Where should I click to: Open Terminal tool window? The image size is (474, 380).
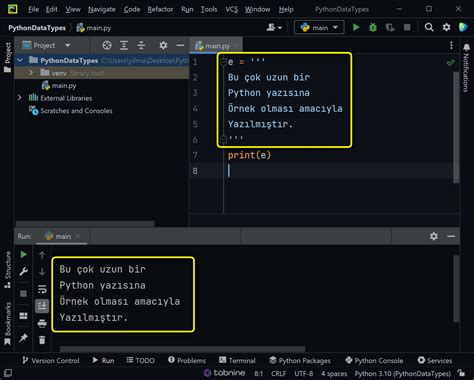(x=237, y=360)
